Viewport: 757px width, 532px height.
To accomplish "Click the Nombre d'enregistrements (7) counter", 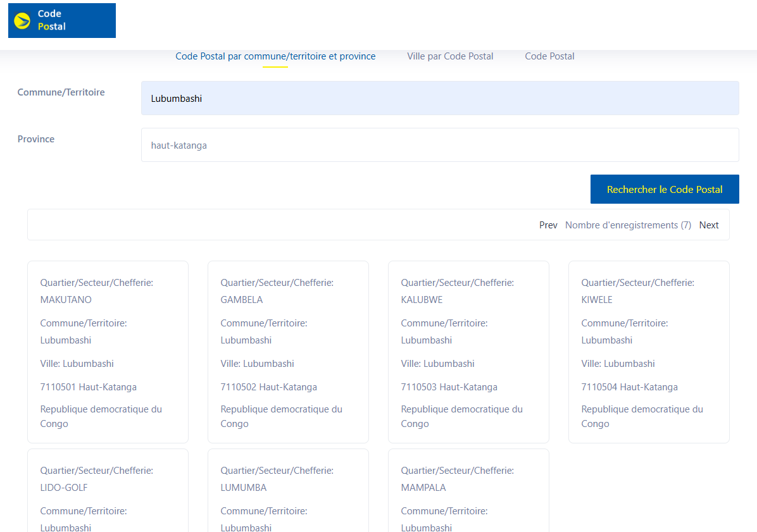I will pos(628,225).
